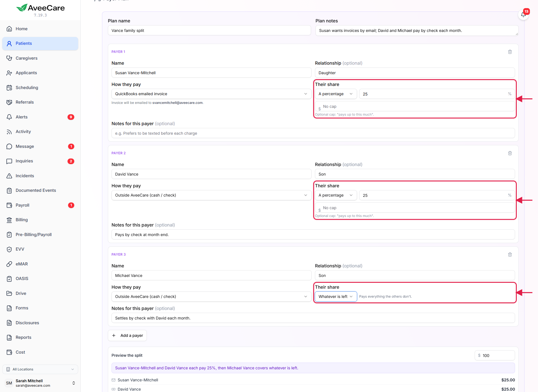Open Referrals page

(40, 102)
